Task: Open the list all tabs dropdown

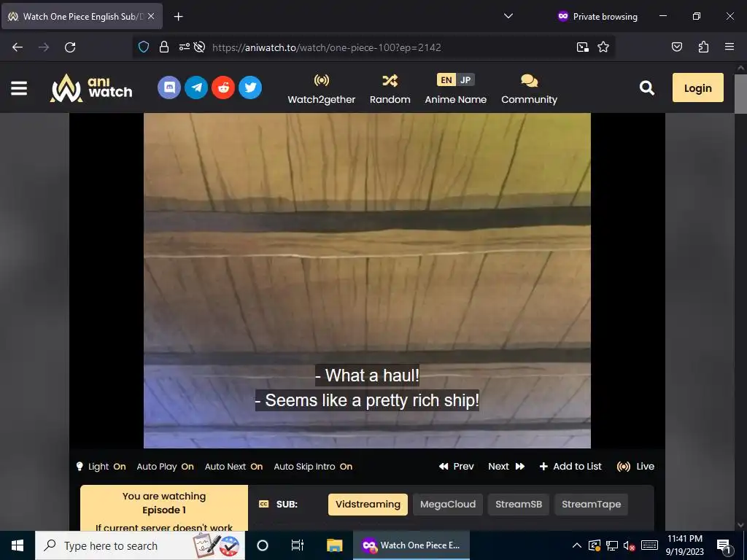Action: coord(508,16)
